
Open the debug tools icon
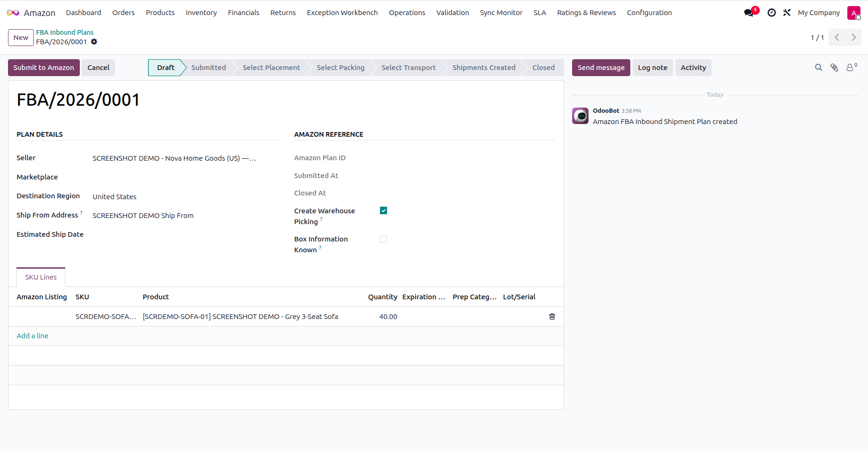tap(787, 13)
